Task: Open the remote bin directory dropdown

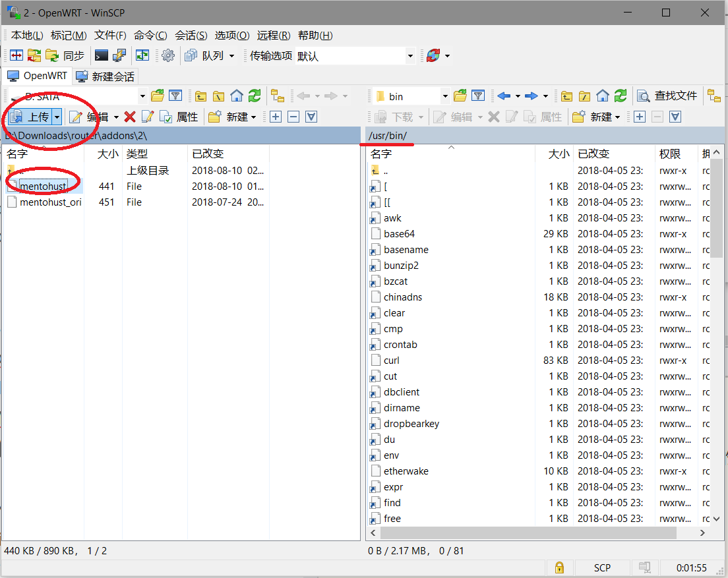Action: (x=445, y=96)
